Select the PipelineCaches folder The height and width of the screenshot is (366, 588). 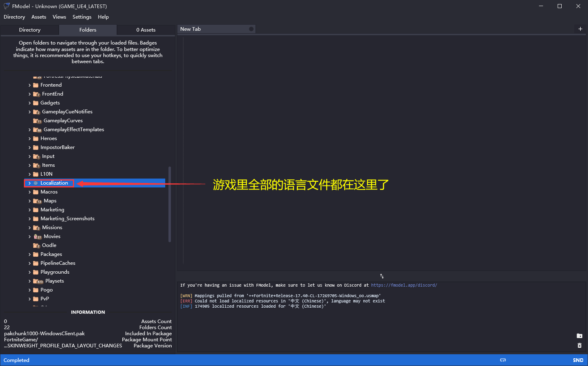(x=58, y=263)
